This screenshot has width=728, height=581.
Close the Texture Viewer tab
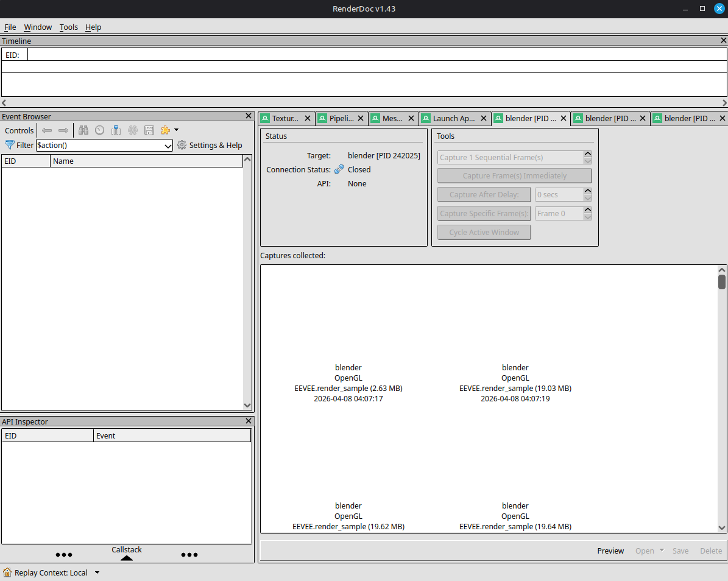(x=308, y=118)
